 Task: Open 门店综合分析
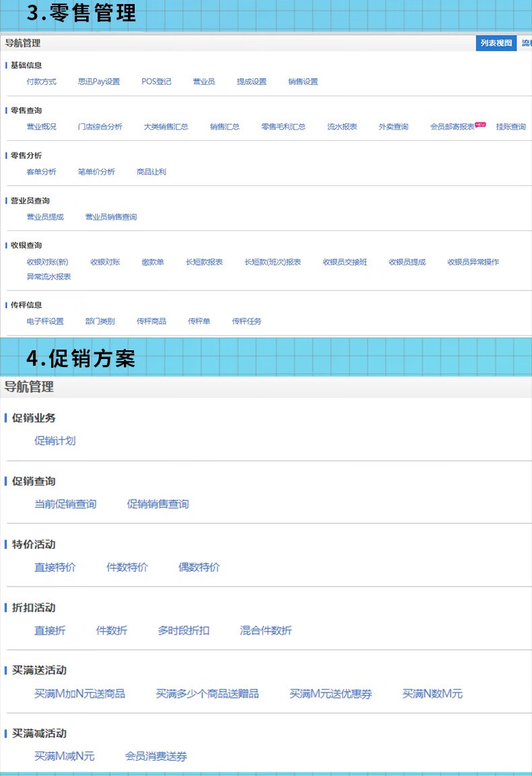click(100, 127)
